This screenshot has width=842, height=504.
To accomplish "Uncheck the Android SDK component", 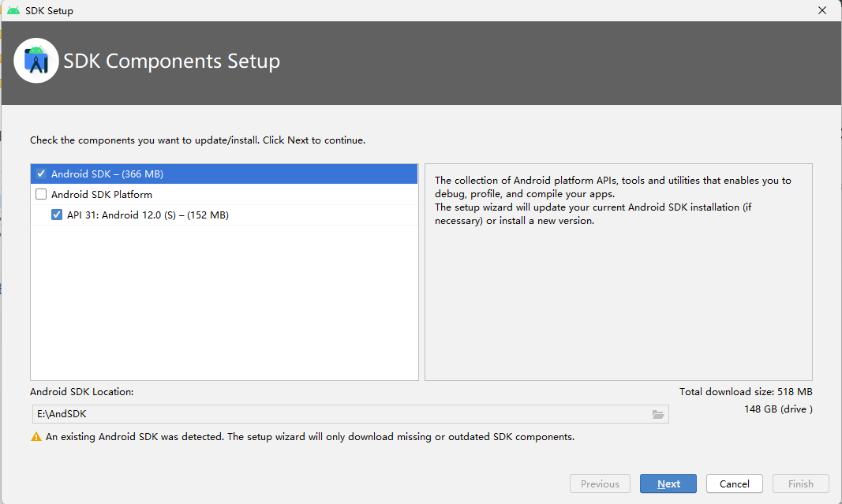I will point(42,174).
